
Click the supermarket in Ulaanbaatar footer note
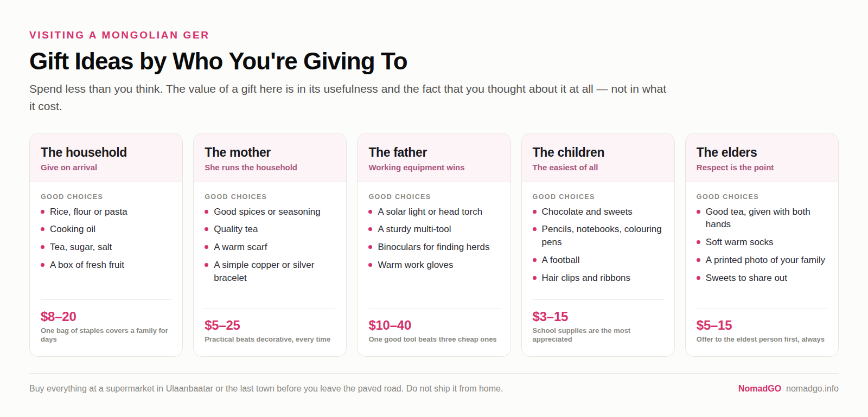tap(266, 388)
